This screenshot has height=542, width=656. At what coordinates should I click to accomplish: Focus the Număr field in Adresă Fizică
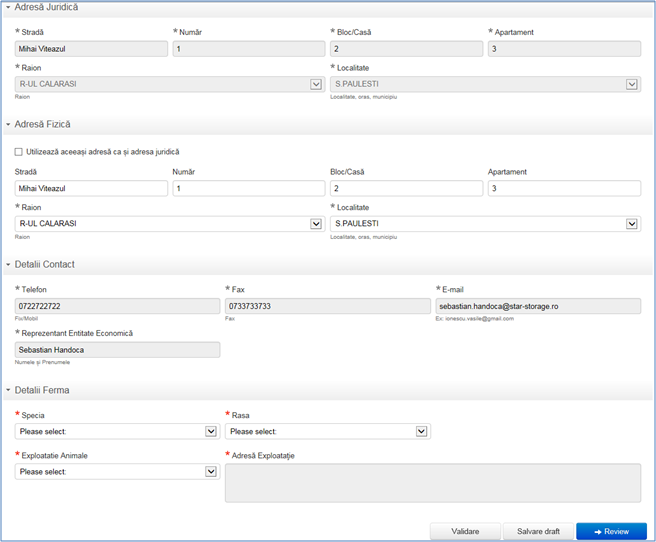248,189
